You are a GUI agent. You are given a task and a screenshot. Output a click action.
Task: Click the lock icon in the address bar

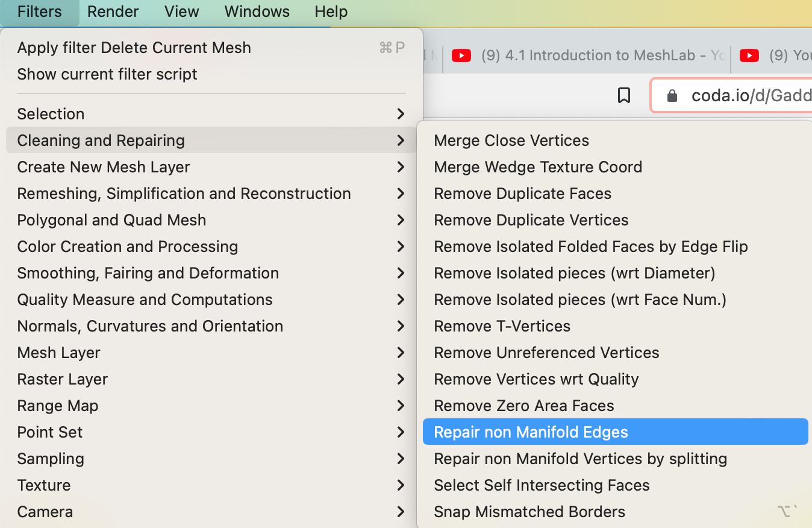click(x=672, y=96)
